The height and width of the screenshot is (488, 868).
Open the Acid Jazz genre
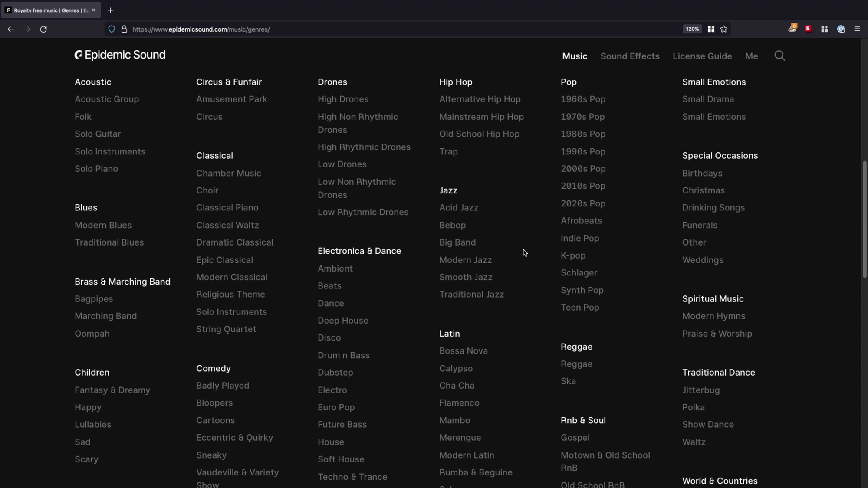459,208
